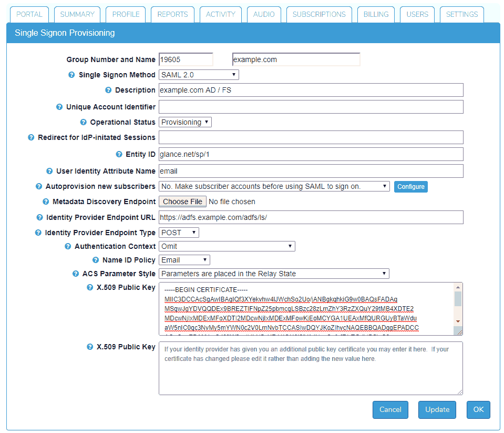Click the Identity Provider Endpoint URL field

(311, 217)
